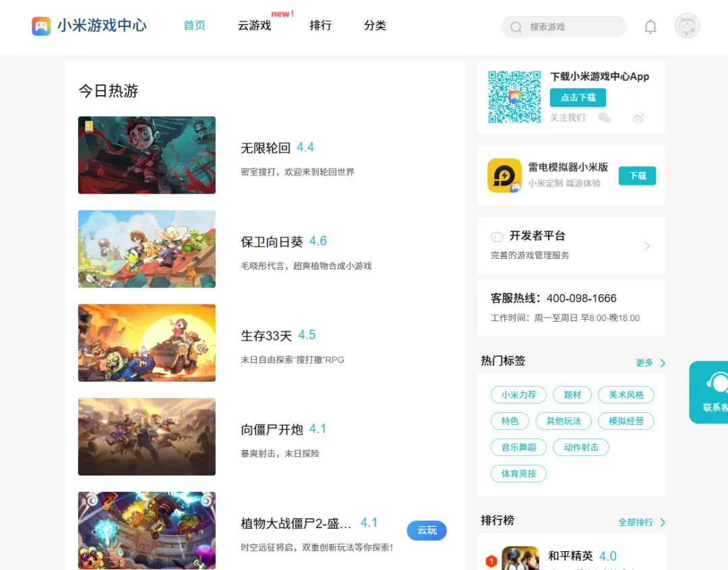Click the 小米游戏中心 site name

pyautogui.click(x=102, y=26)
